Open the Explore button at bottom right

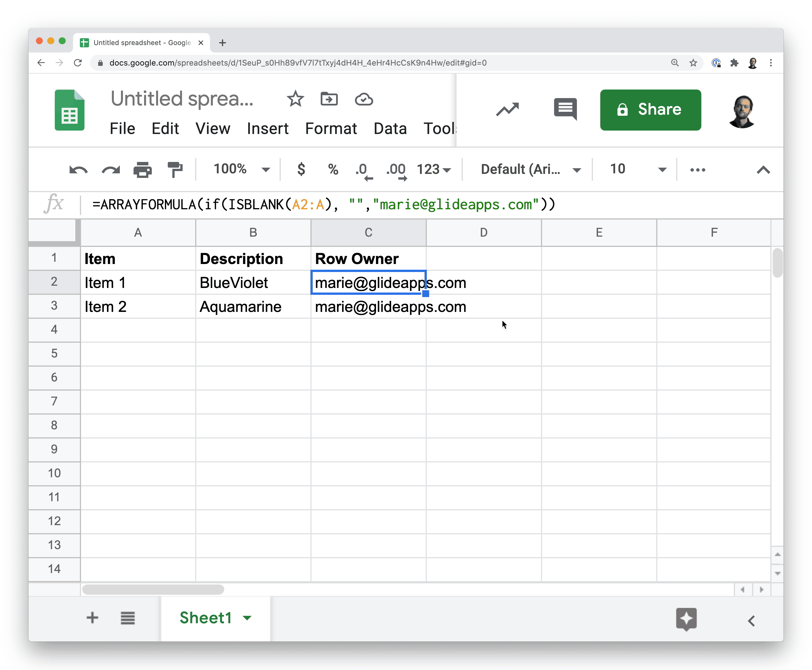pos(686,619)
